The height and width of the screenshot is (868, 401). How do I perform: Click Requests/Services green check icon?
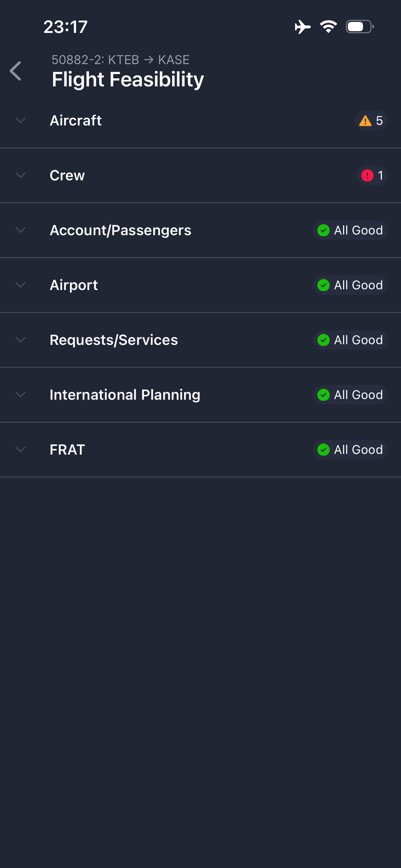324,340
